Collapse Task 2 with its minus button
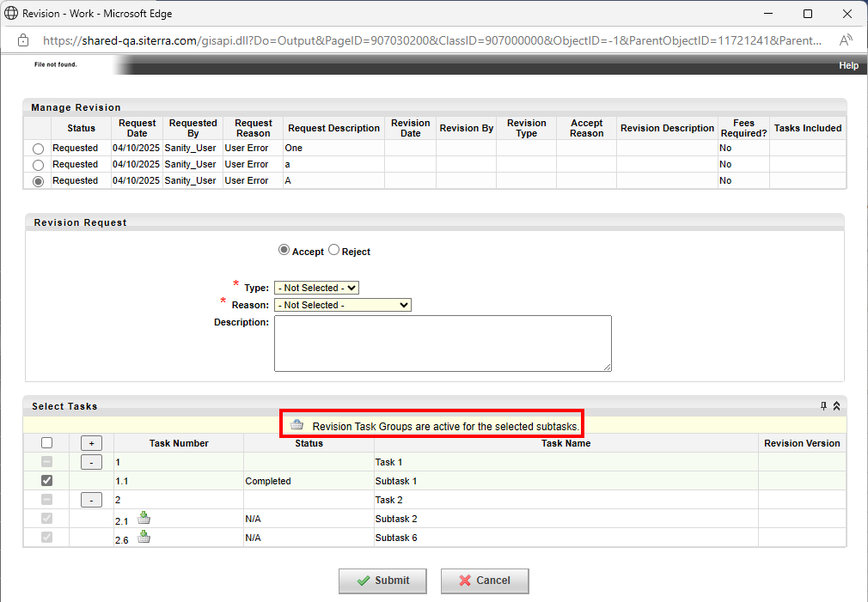The height and width of the screenshot is (602, 868). pyautogui.click(x=91, y=500)
